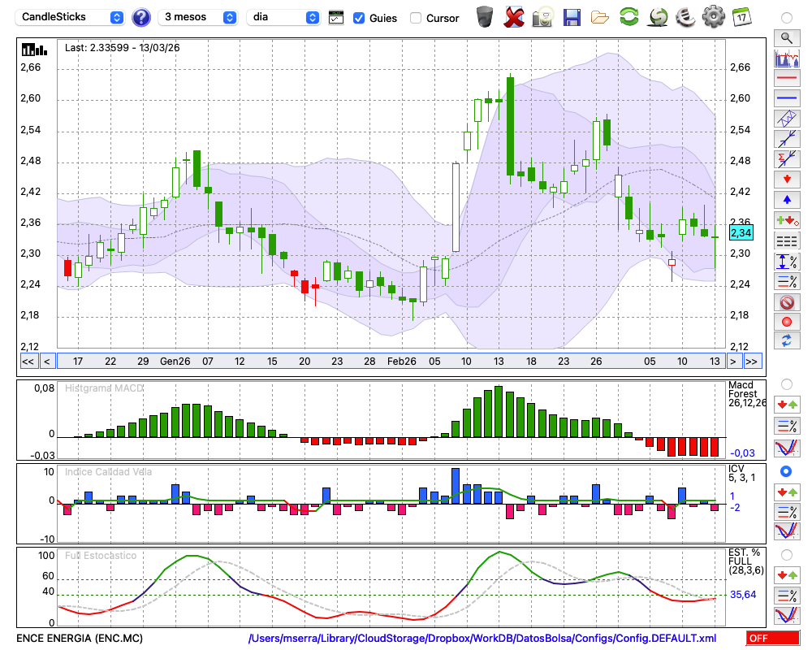Open the CandleSticks chart type dropdown

tap(71, 17)
